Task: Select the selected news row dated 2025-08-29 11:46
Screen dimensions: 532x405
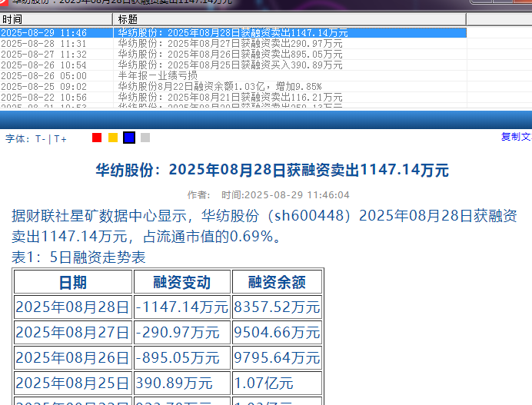Action: click(x=233, y=32)
